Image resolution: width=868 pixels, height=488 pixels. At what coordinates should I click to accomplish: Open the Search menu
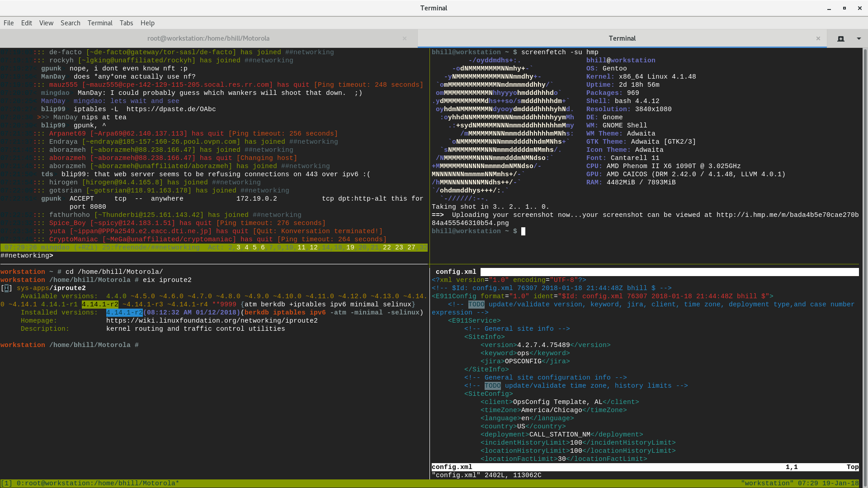[71, 23]
